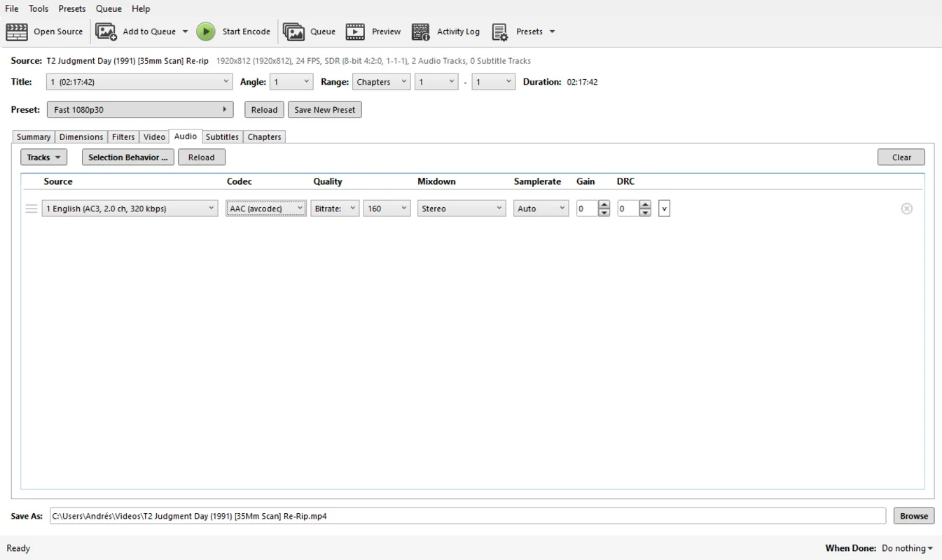Click the Save As file path field

467,516
